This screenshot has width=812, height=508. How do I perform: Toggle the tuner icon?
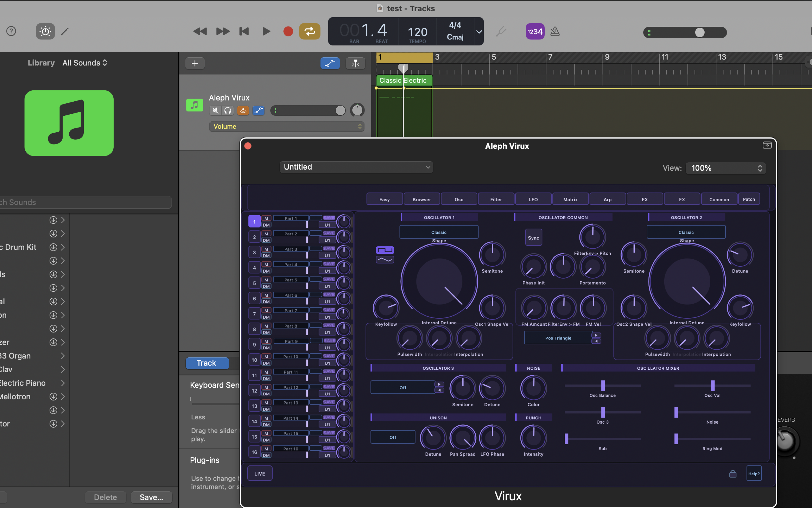[501, 32]
